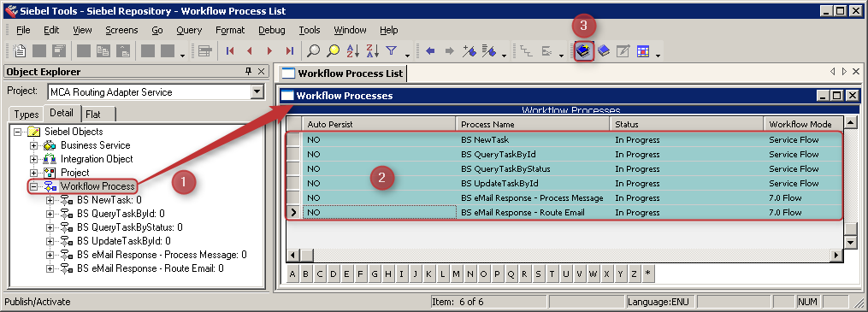868x312 pixels.
Task: Open the Format menu
Action: coord(230,30)
